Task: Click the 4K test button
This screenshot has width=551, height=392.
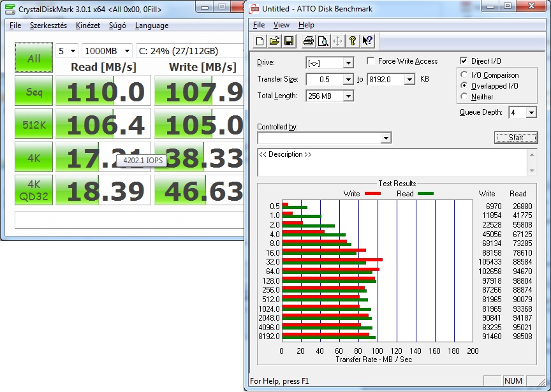Action: click(34, 157)
